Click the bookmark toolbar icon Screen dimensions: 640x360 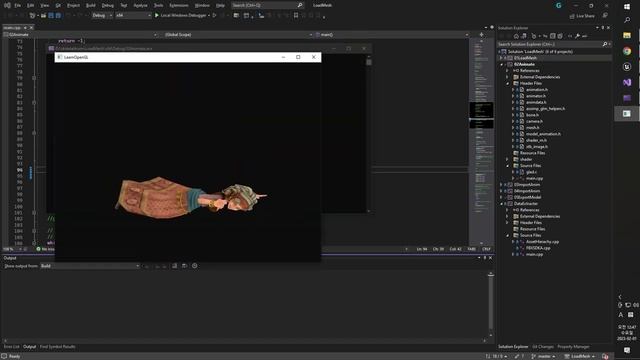296,16
